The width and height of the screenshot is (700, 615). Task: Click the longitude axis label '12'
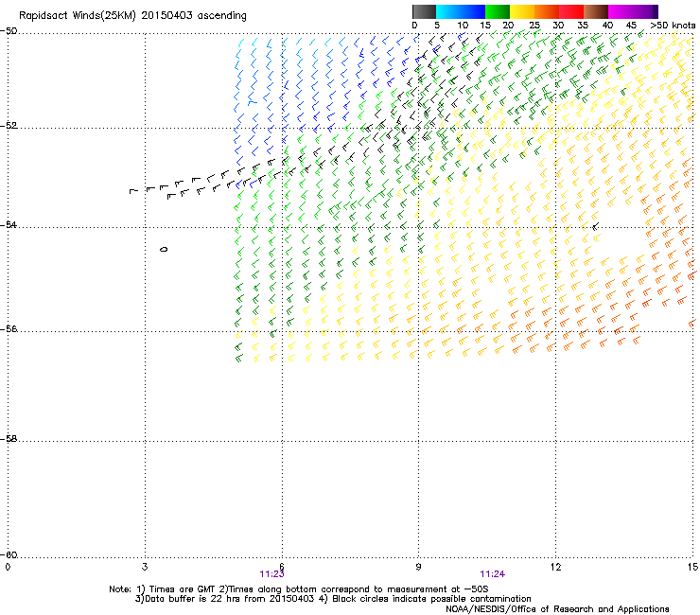(x=555, y=567)
